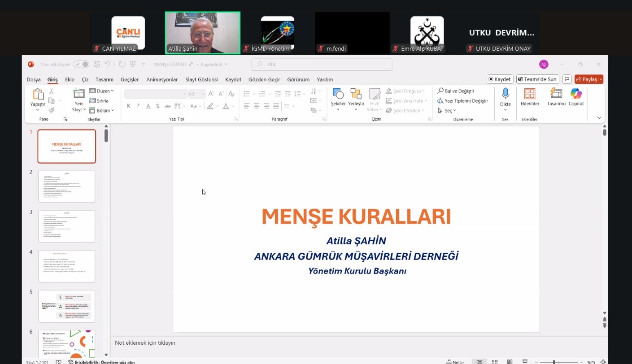Click the Teams'de Sun button

[x=537, y=79]
